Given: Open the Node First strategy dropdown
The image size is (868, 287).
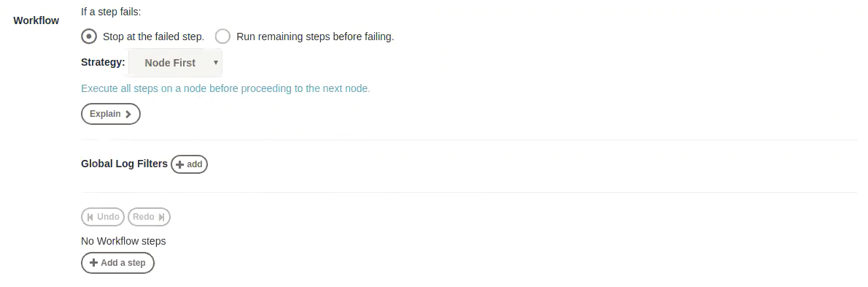Looking at the screenshot, I should click(175, 63).
